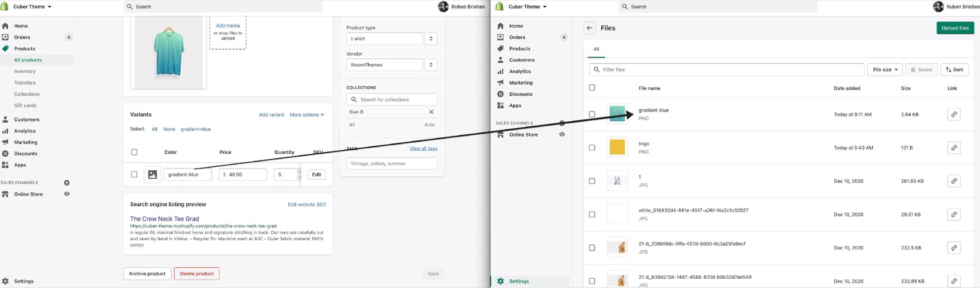This screenshot has width=980, height=288.
Task: Click Search for collections field
Action: pyautogui.click(x=392, y=99)
